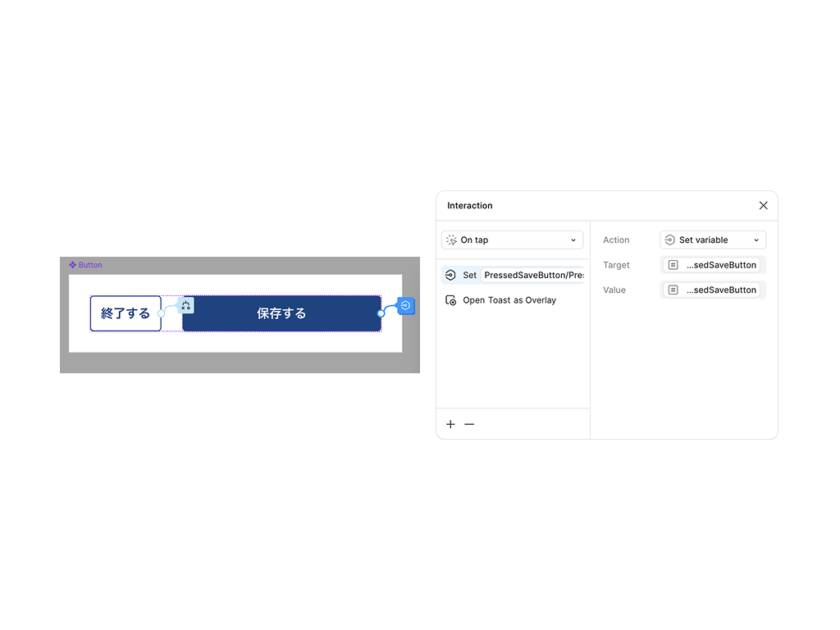The height and width of the screenshot is (630, 840).
Task: Click the Action label
Action: (616, 240)
